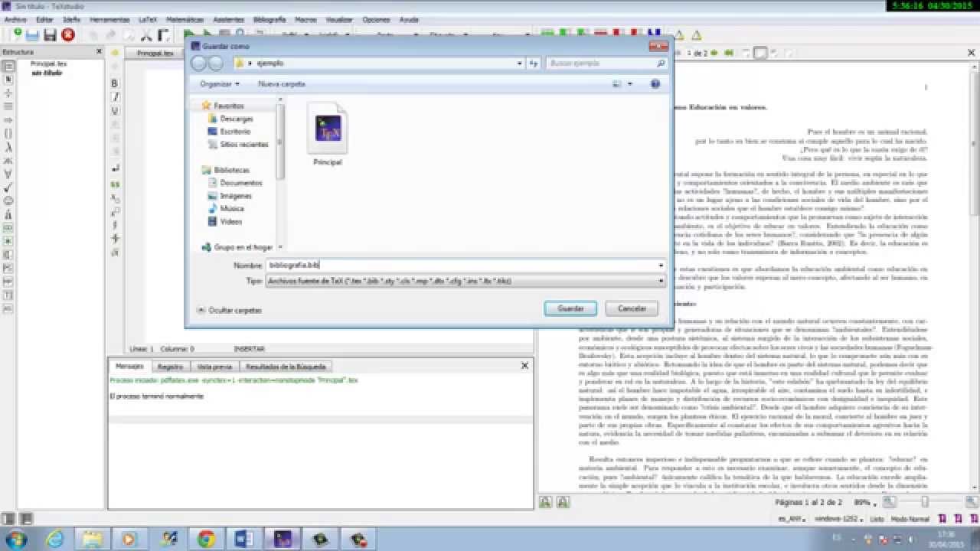Click the Open file icon in TeXstudio toolbar
Viewport: 980px width, 551px height.
pos(32,34)
